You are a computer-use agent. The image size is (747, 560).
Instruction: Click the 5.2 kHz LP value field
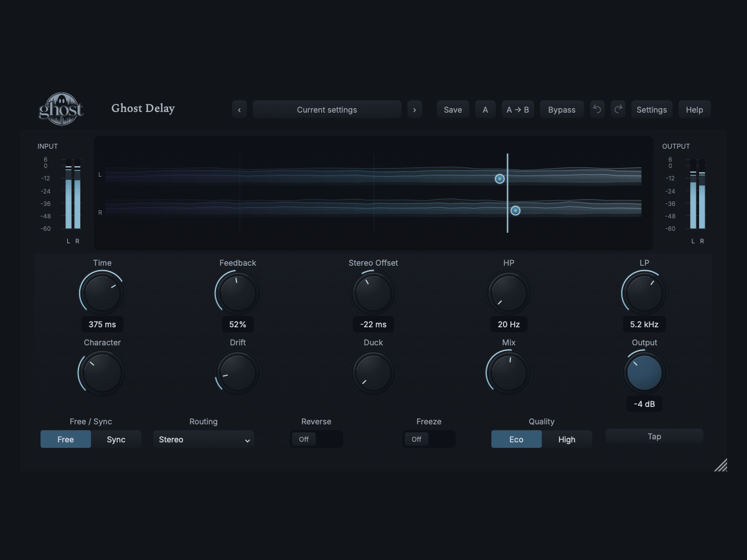tap(644, 324)
